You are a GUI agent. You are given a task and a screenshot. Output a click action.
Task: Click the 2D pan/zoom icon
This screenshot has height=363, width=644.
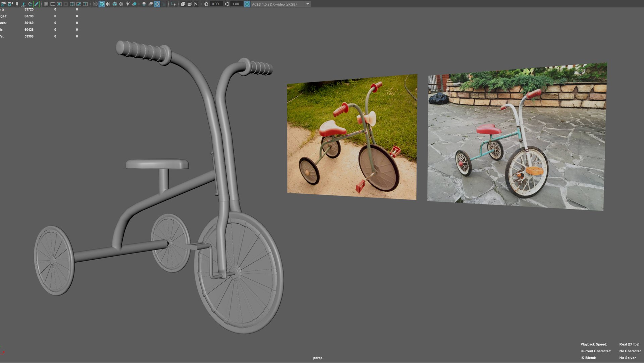30,4
